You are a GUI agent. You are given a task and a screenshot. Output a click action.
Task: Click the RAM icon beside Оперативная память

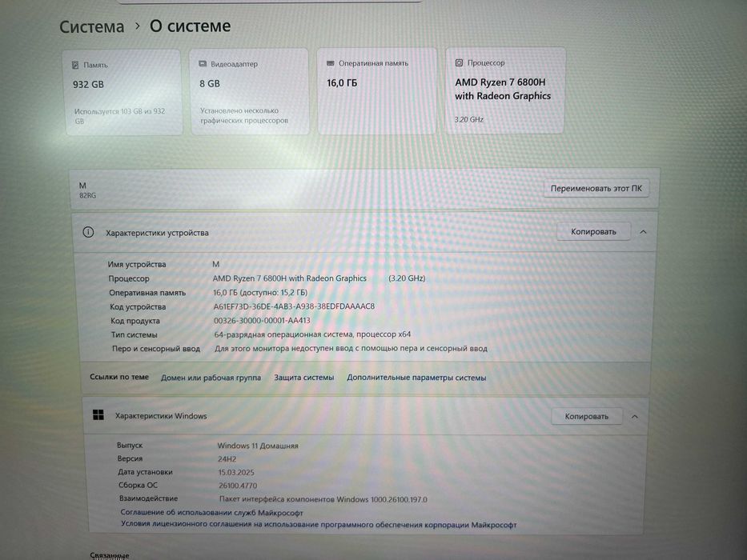pyautogui.click(x=330, y=63)
